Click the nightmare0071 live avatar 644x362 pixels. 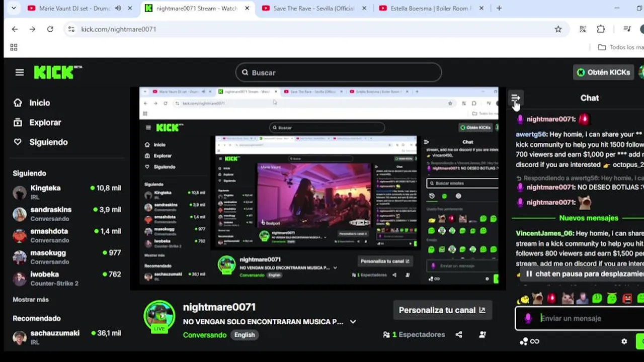coord(159,317)
